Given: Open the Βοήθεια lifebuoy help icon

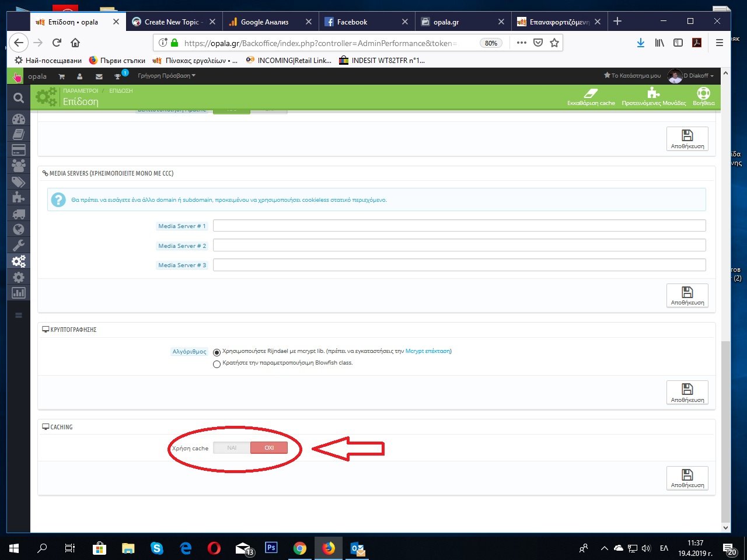Looking at the screenshot, I should click(x=704, y=97).
